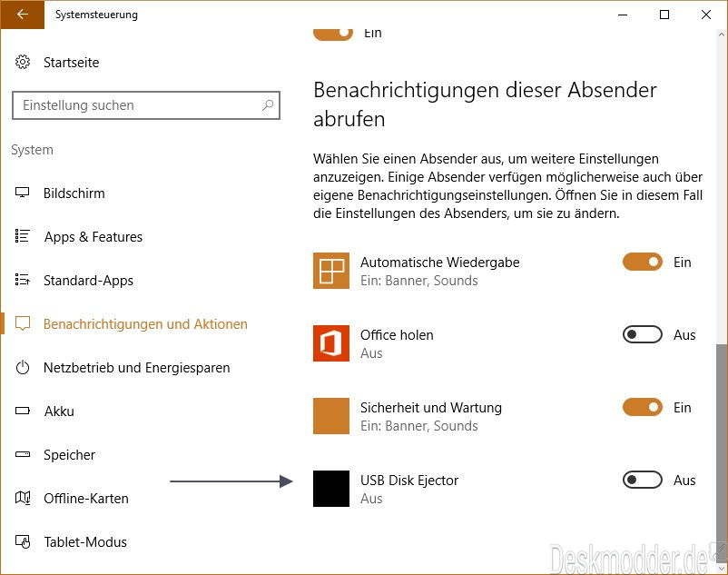Image resolution: width=728 pixels, height=575 pixels.
Task: Click the Sicherheit und Wartung icon
Action: pos(331,416)
